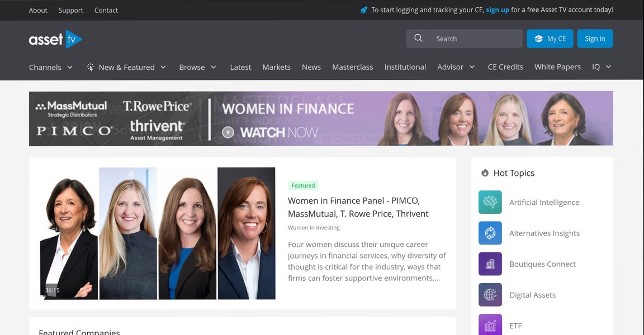The height and width of the screenshot is (335, 644).
Task: Open the IQ dropdown menu
Action: click(602, 67)
